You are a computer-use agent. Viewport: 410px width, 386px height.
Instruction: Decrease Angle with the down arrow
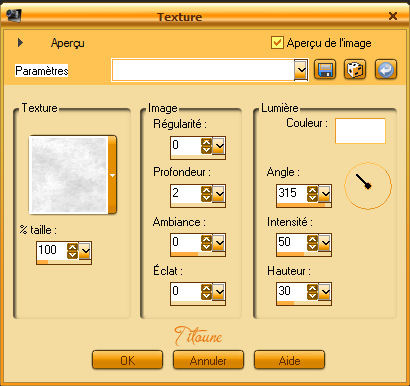[x=312, y=198]
